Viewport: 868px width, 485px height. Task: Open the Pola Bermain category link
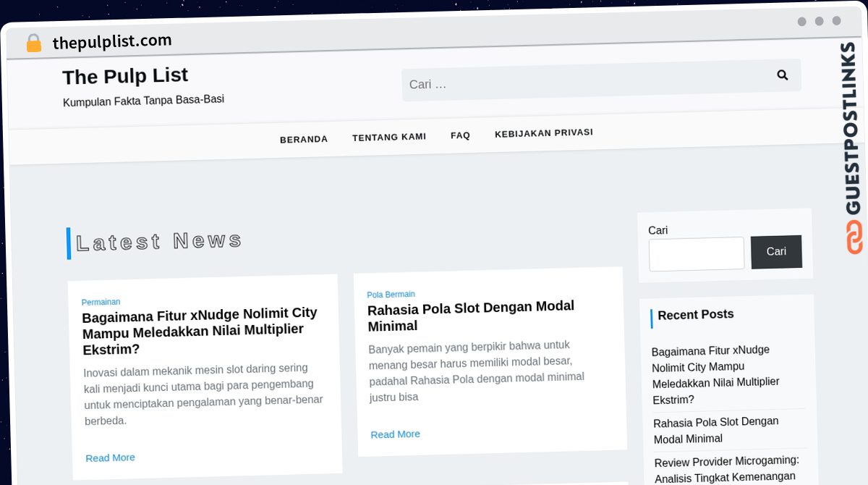coord(391,295)
